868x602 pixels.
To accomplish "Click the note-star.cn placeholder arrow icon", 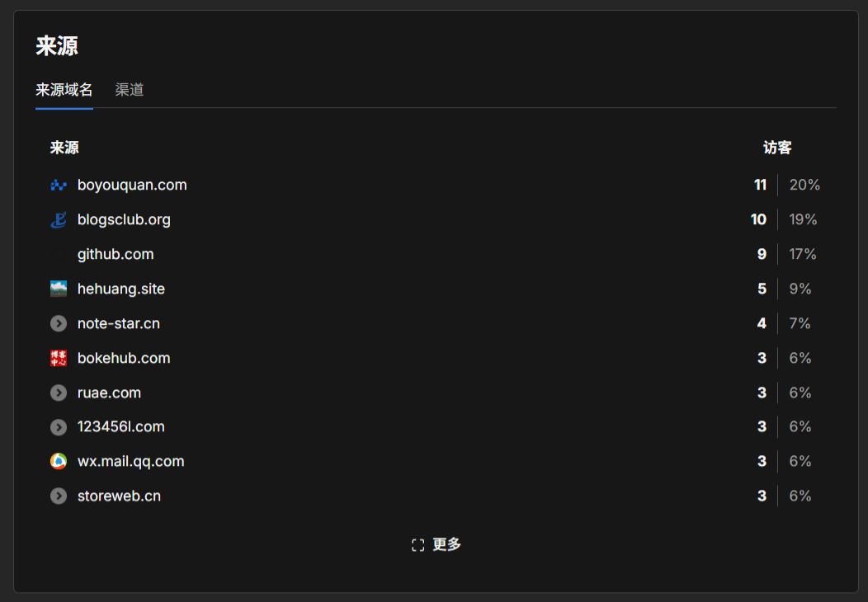I will coord(58,324).
